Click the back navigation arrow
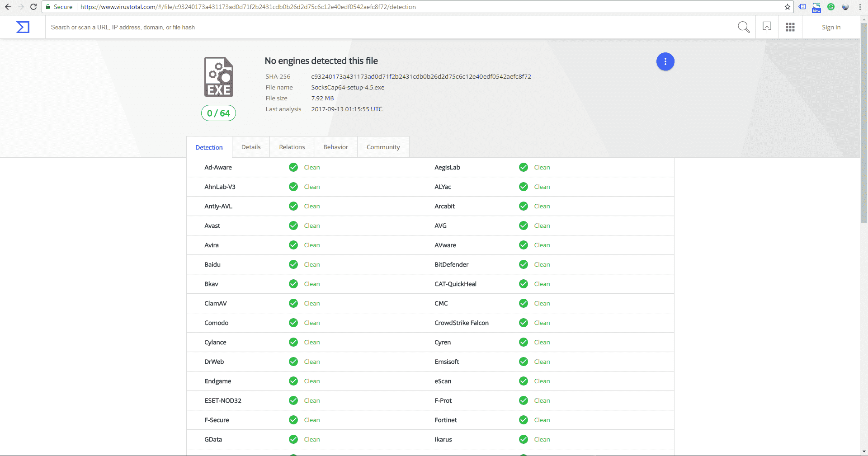Viewport: 868px width, 456px height. click(x=9, y=7)
